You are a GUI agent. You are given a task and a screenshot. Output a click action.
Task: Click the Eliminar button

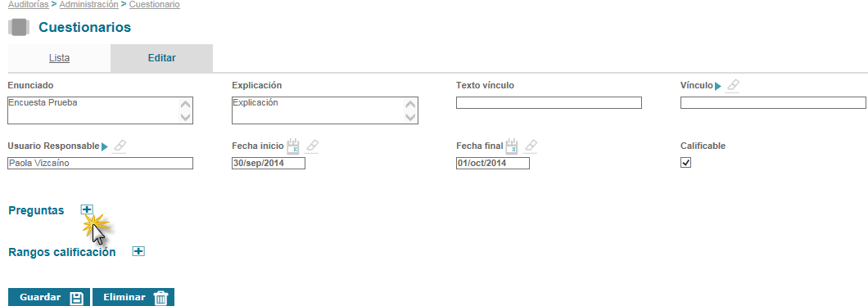tap(133, 297)
